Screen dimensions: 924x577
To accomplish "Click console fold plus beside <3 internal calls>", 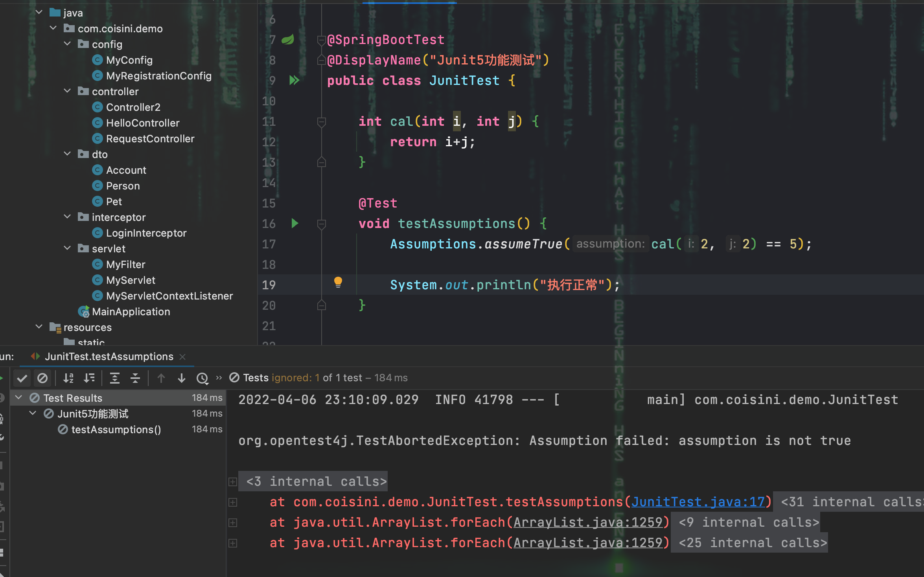I will (233, 482).
